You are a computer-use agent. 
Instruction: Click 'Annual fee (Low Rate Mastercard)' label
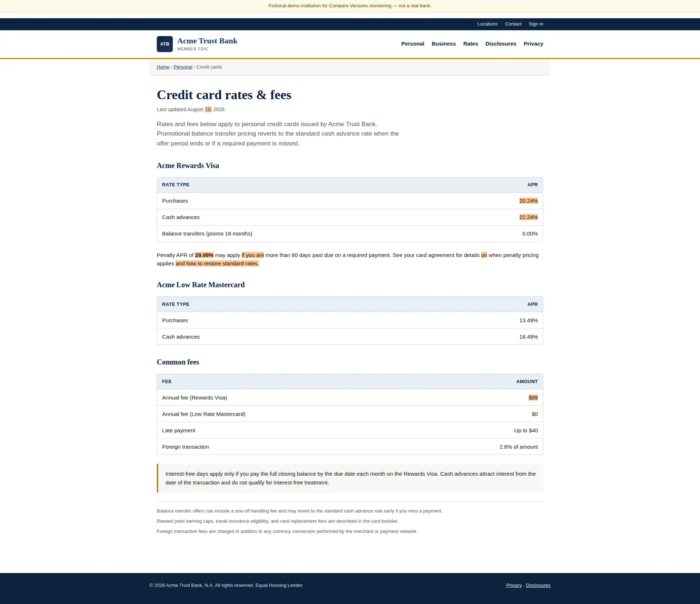[x=203, y=414]
